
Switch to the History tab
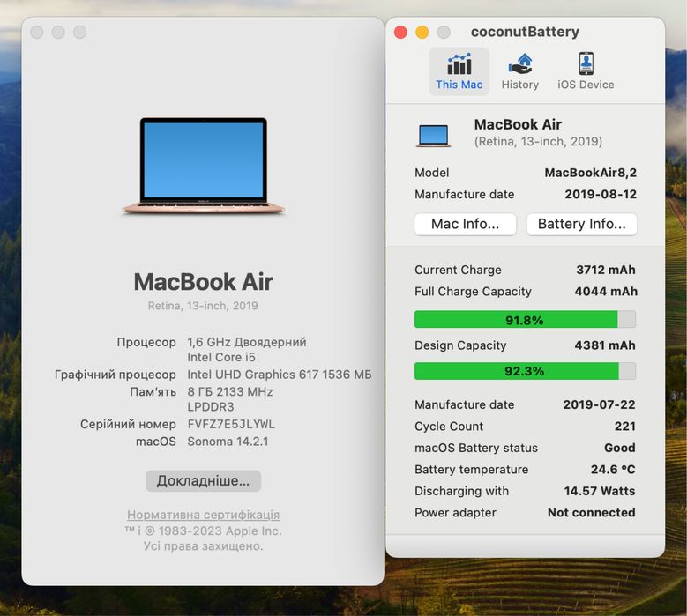pos(520,71)
